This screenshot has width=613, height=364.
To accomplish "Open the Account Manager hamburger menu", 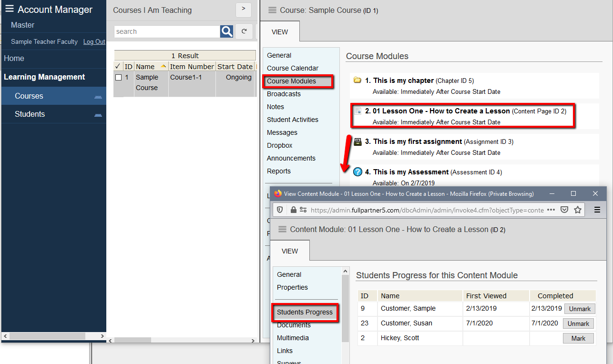I will tap(10, 9).
